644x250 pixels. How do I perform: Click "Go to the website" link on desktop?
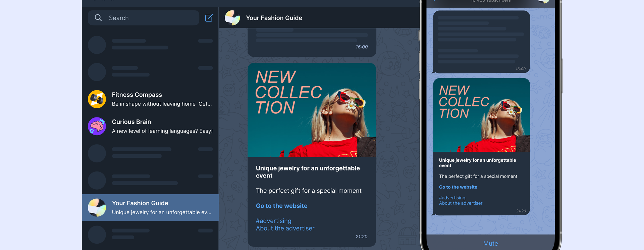click(282, 206)
